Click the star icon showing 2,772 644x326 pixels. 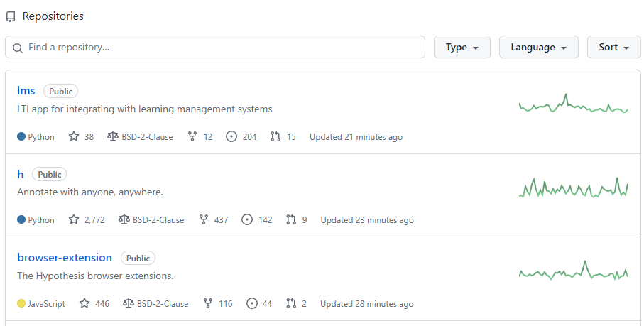point(74,219)
